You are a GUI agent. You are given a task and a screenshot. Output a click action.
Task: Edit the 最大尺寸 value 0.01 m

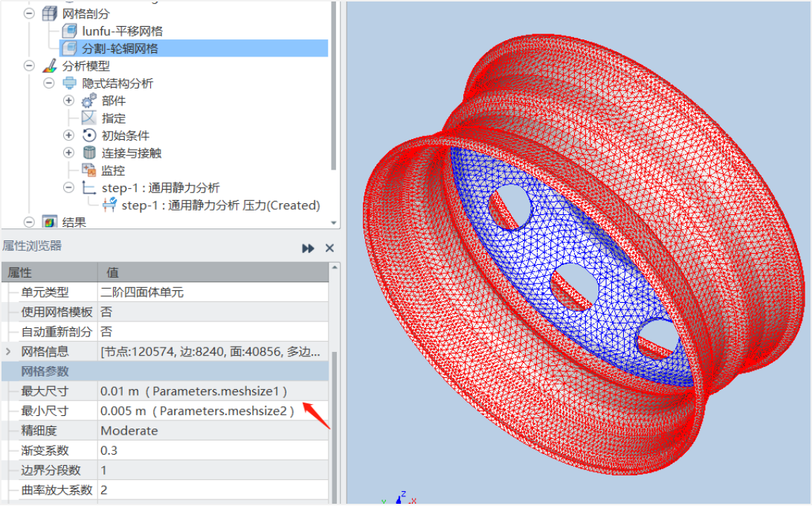coord(213,391)
